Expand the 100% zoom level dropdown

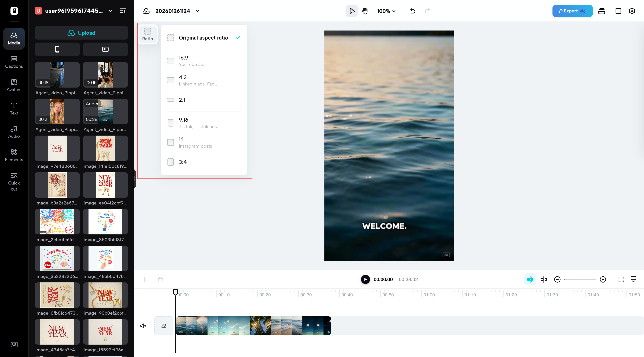tap(386, 11)
